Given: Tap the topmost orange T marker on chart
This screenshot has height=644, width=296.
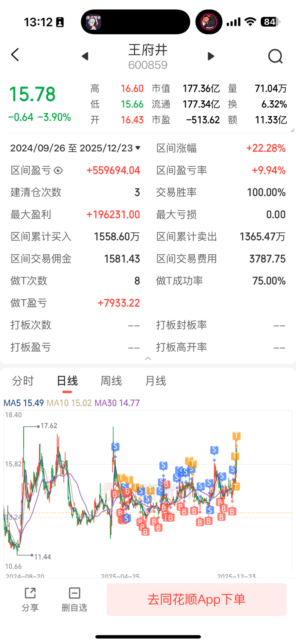Looking at the screenshot, I should (x=236, y=436).
